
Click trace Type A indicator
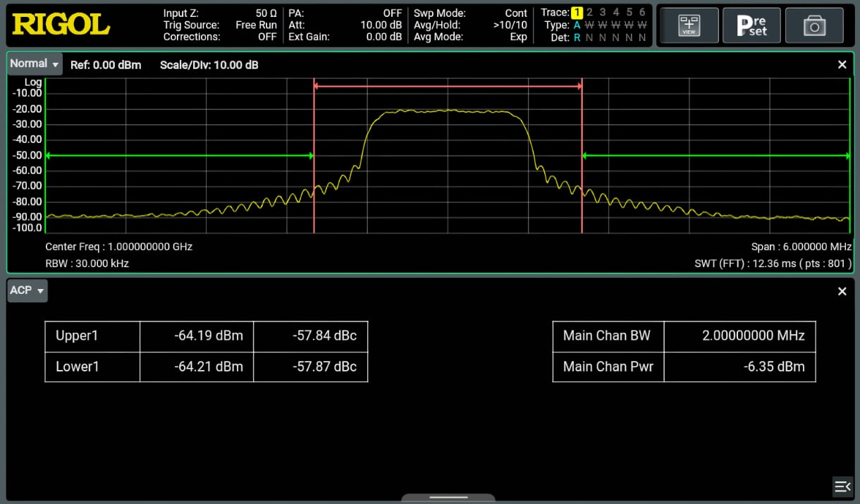pyautogui.click(x=577, y=25)
